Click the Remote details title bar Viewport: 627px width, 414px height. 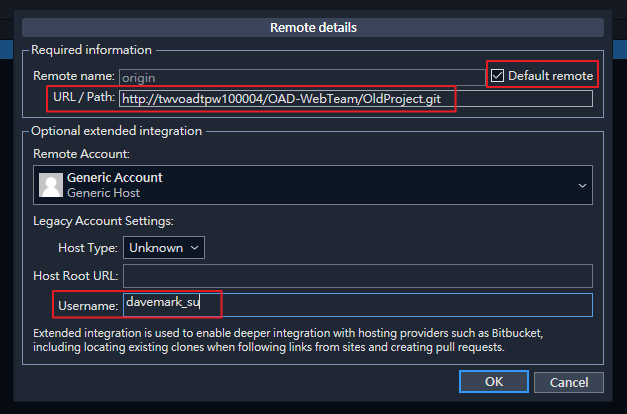pyautogui.click(x=313, y=28)
